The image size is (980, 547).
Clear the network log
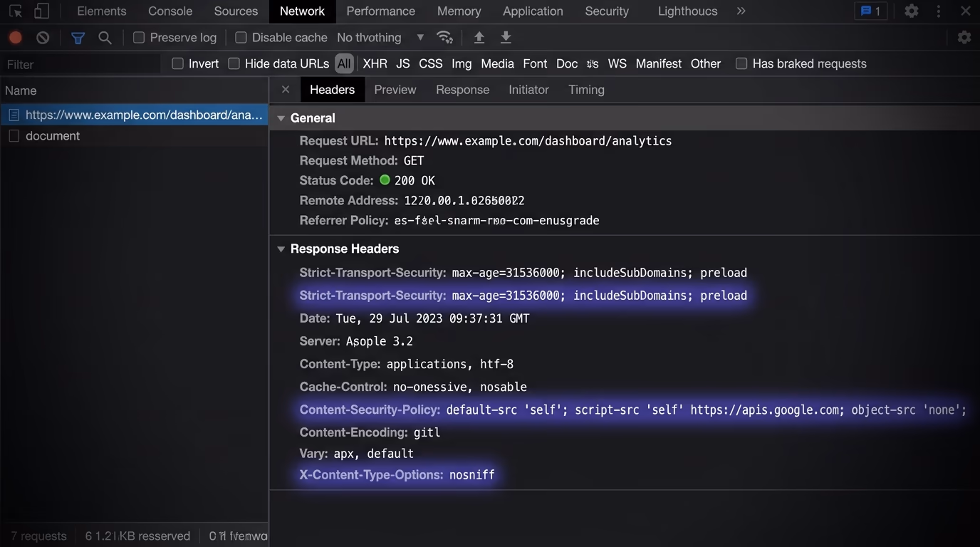[43, 38]
